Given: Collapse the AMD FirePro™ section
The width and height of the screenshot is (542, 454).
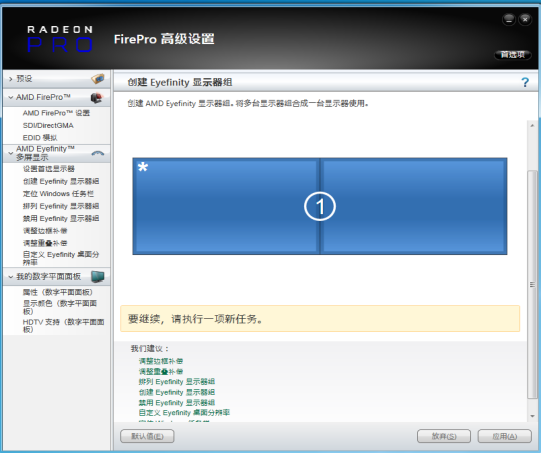Looking at the screenshot, I should tap(10, 98).
